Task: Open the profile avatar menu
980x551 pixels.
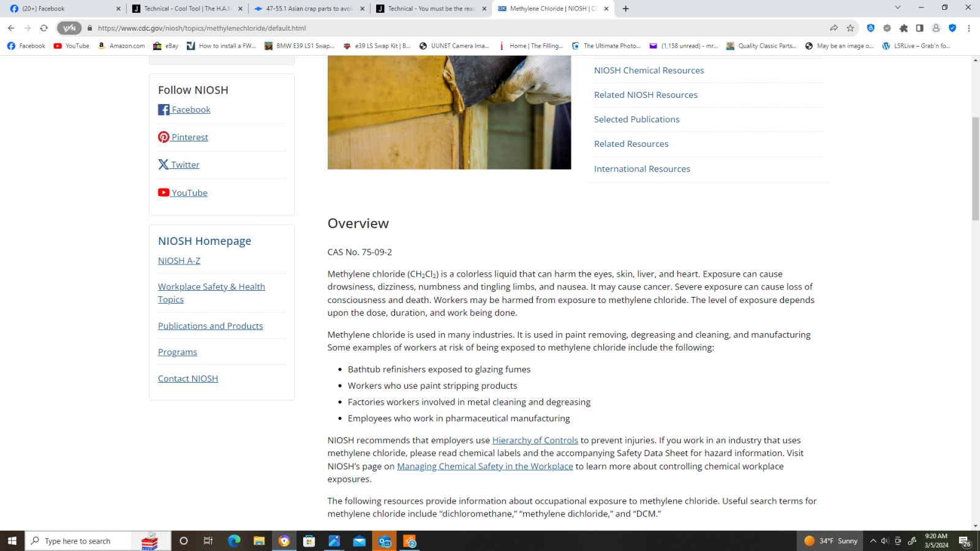Action: click(x=936, y=28)
